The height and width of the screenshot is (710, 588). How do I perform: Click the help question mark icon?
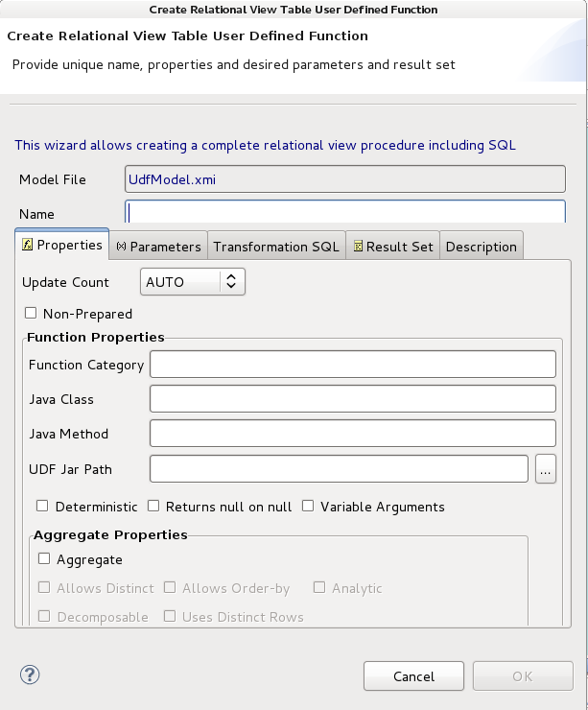(30, 675)
